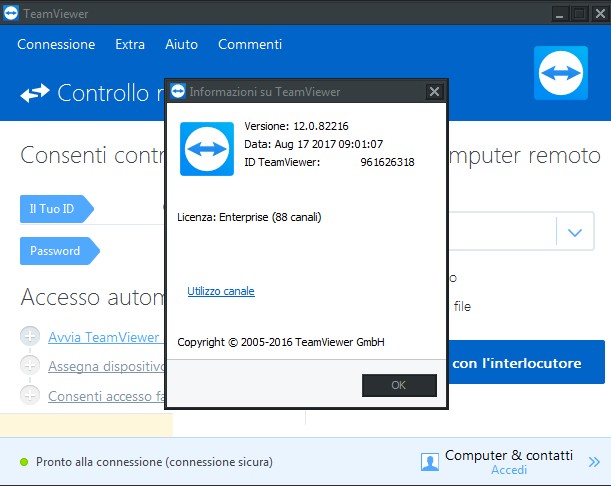Click the Il Tuo ID label
Screen dimensions: 611x486
(x=57, y=209)
